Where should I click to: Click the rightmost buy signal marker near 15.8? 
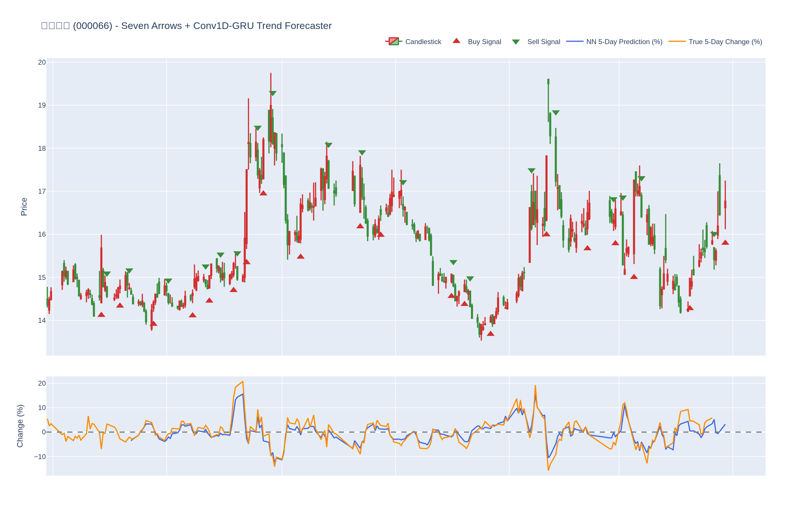pyautogui.click(x=725, y=243)
